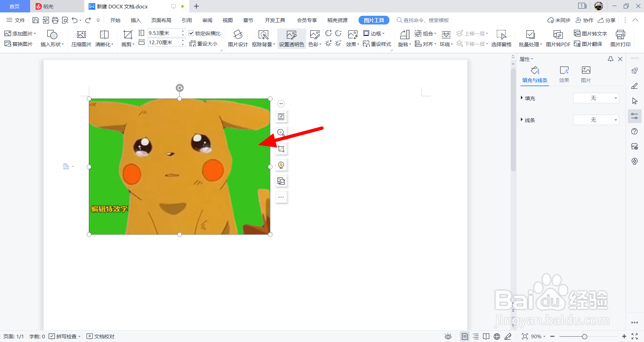Click Not Synced (未同步) button
This screenshot has width=644, height=342.
tap(559, 20)
